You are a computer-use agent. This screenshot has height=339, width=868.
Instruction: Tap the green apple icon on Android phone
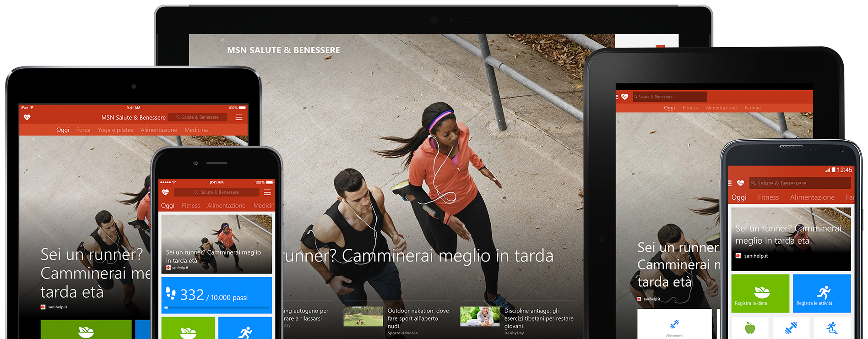click(x=749, y=328)
